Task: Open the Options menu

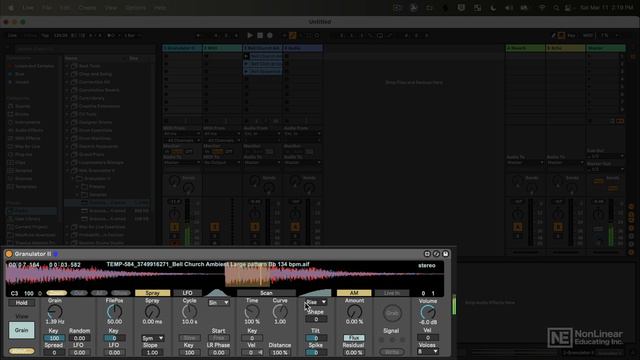Action: (136, 8)
